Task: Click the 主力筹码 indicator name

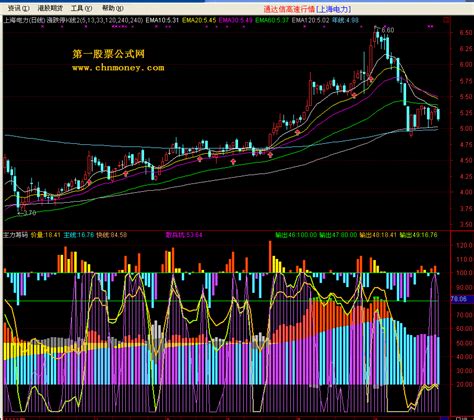Action: [15, 235]
